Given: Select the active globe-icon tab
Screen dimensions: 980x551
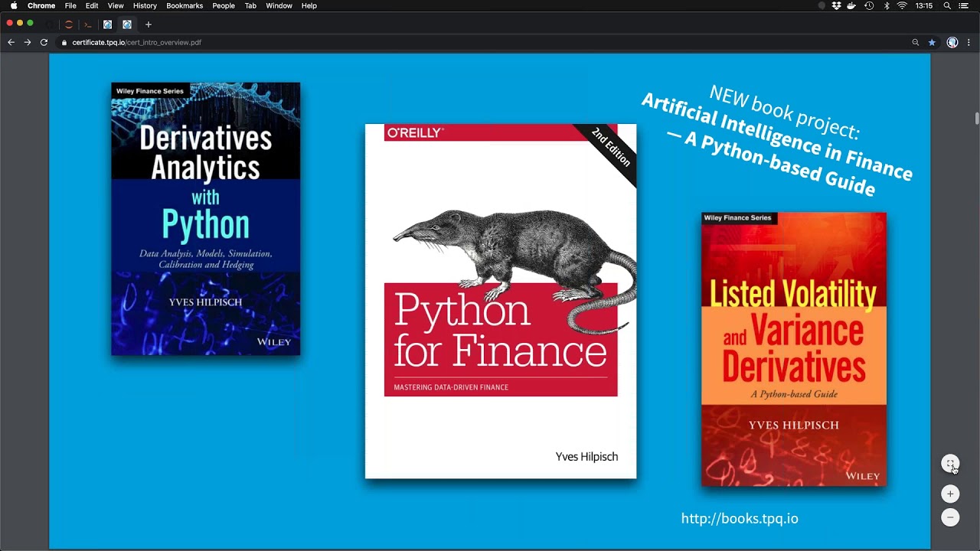Looking at the screenshot, I should click(127, 24).
